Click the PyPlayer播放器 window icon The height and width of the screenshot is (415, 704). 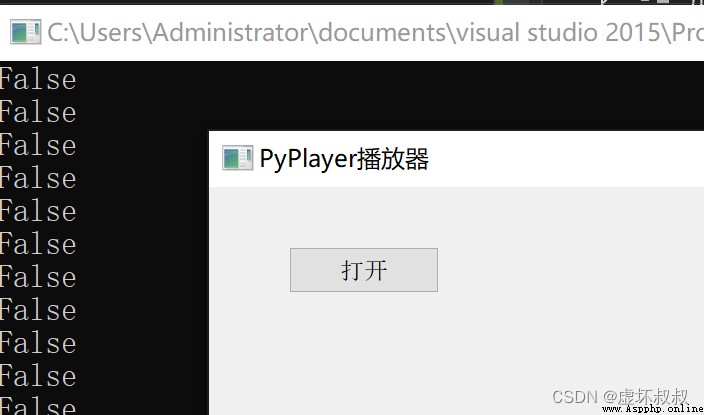pyautogui.click(x=238, y=158)
